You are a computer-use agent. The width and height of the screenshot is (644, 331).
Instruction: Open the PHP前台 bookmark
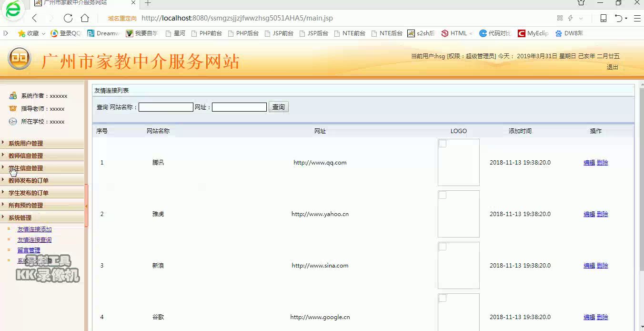pos(206,33)
